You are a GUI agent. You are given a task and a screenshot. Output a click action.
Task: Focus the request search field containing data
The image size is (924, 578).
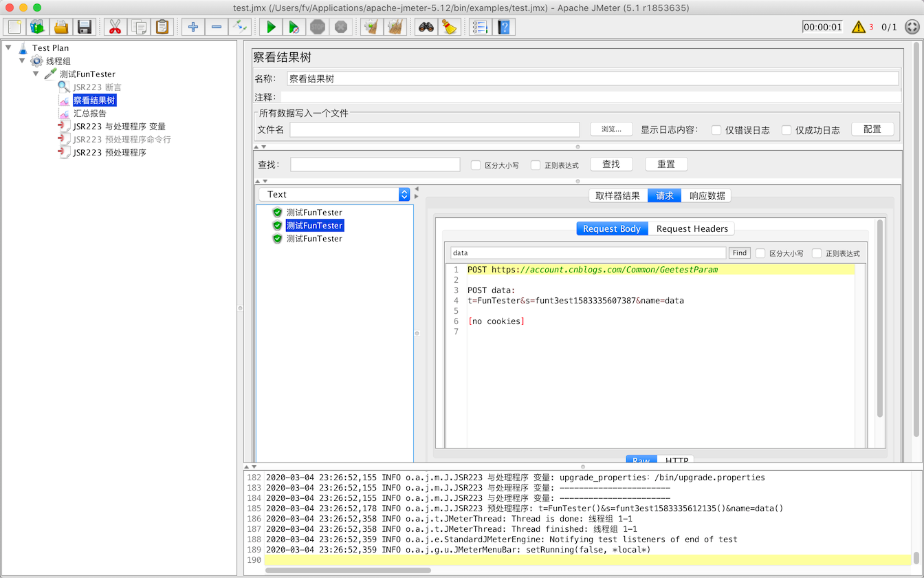pyautogui.click(x=588, y=253)
